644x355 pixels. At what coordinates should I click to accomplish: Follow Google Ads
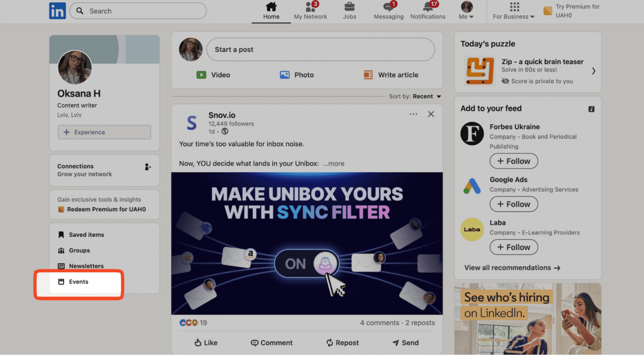(x=514, y=204)
